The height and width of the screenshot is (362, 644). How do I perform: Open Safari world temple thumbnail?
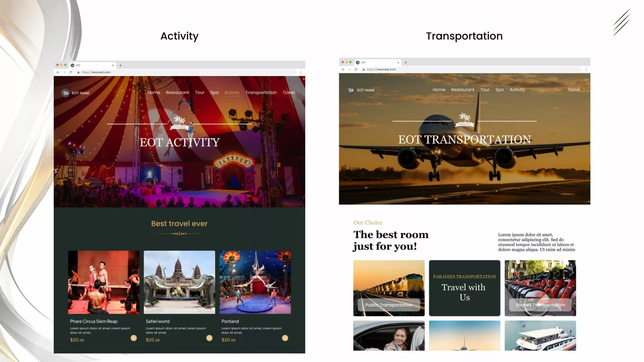[x=179, y=282]
